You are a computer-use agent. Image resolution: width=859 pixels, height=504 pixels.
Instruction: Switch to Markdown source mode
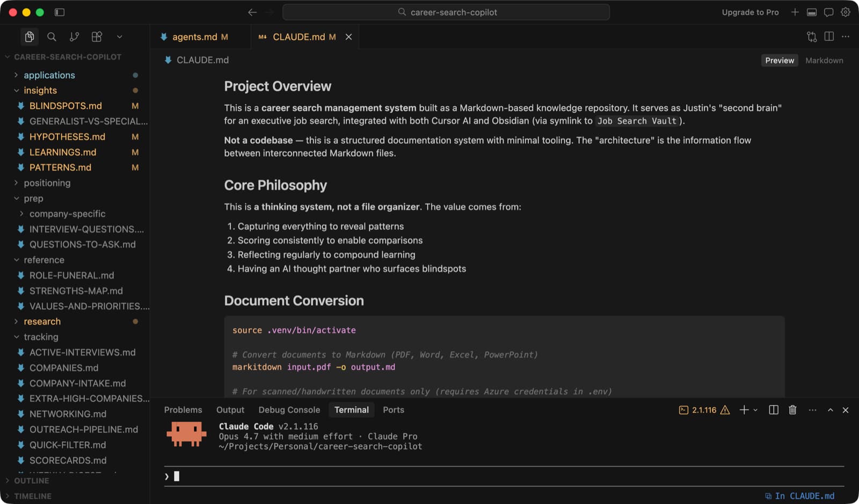pyautogui.click(x=824, y=60)
